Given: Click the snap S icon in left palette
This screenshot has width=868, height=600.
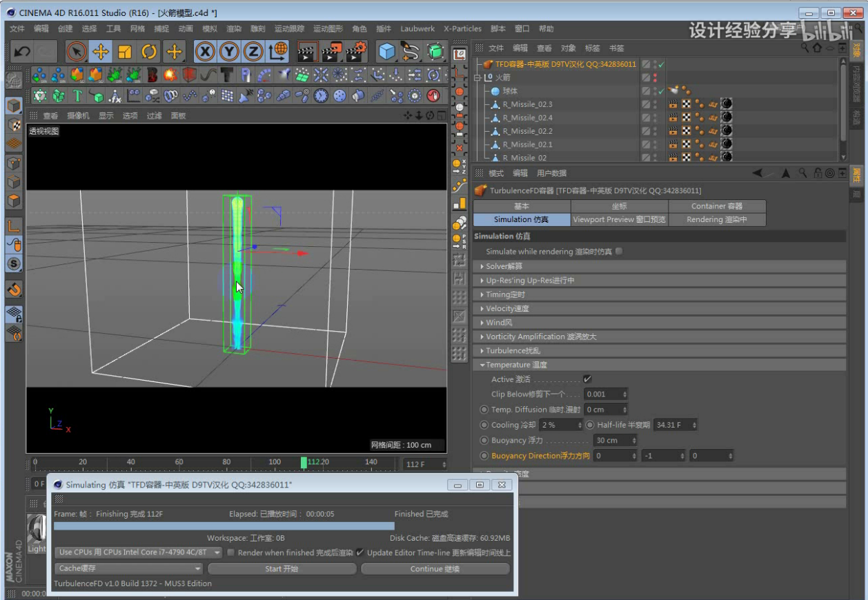Looking at the screenshot, I should pos(14,264).
